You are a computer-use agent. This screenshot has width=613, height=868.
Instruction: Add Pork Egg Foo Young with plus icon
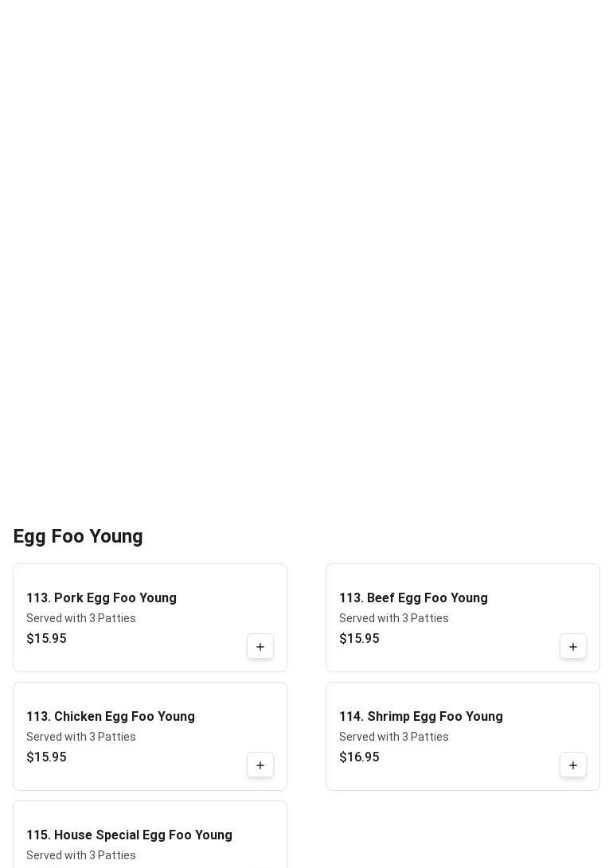(x=260, y=646)
